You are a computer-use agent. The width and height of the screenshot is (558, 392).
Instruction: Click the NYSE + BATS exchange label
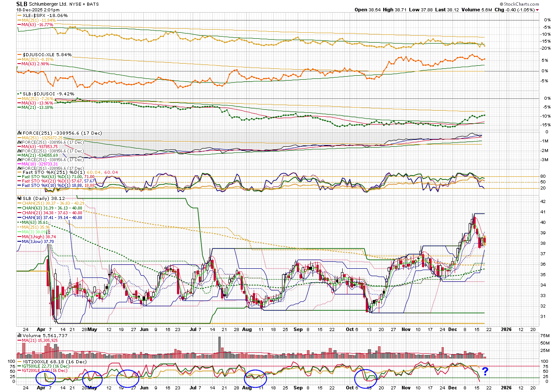coord(85,4)
